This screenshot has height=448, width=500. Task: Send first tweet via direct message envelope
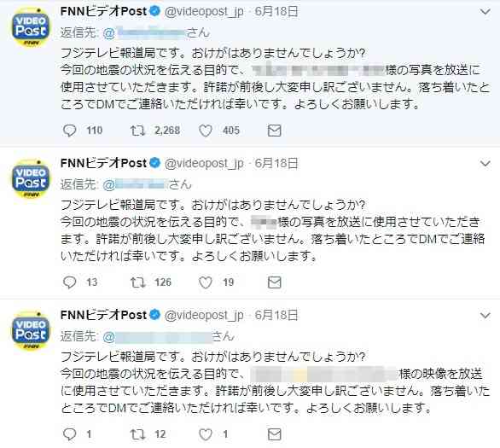point(274,131)
